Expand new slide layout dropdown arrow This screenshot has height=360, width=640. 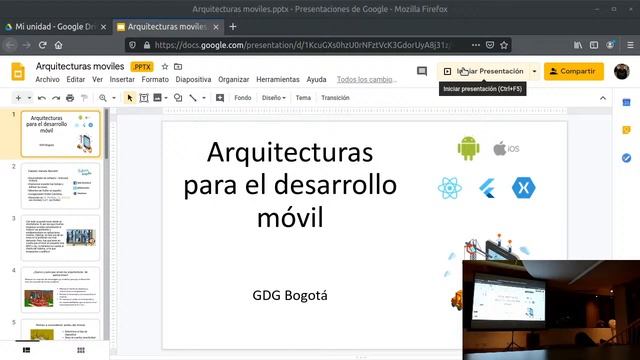pos(29,98)
